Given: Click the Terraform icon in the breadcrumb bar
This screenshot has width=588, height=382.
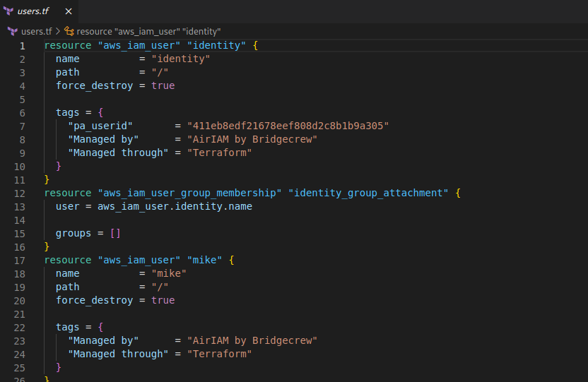Looking at the screenshot, I should pos(12,31).
